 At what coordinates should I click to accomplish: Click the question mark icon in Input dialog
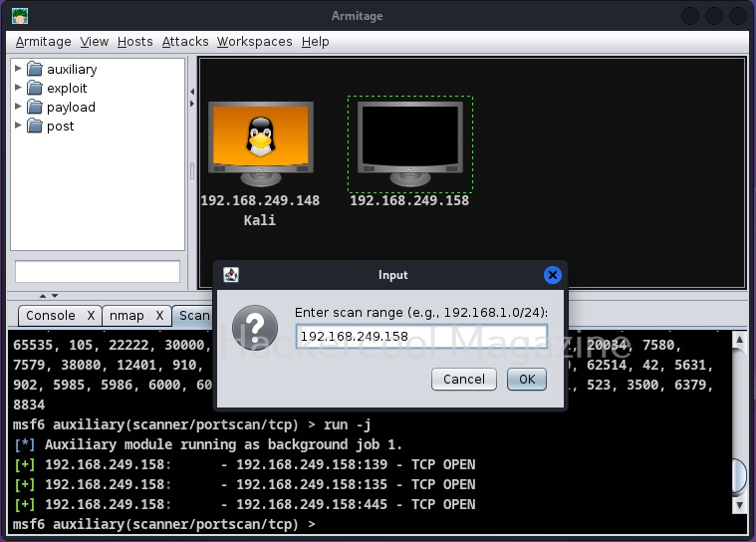click(255, 328)
